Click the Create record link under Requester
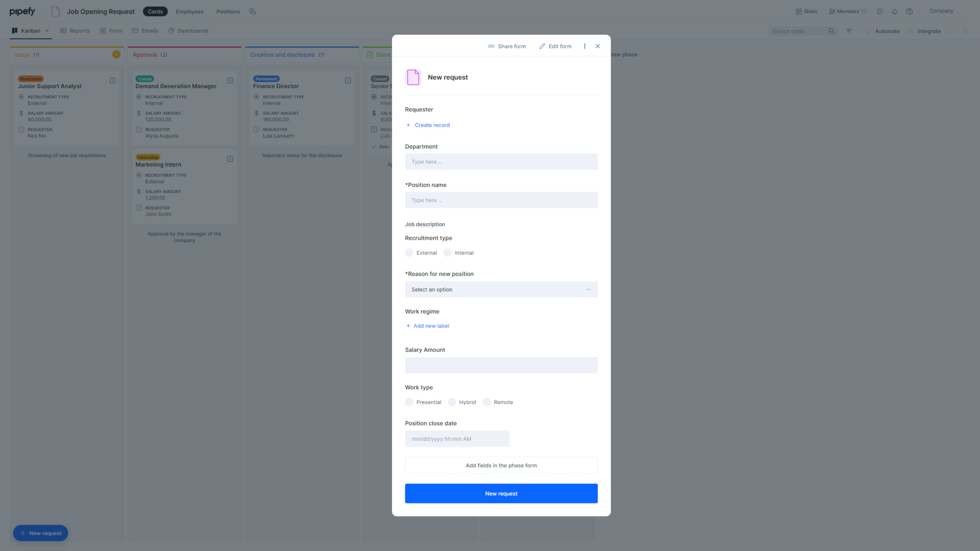 (x=432, y=125)
